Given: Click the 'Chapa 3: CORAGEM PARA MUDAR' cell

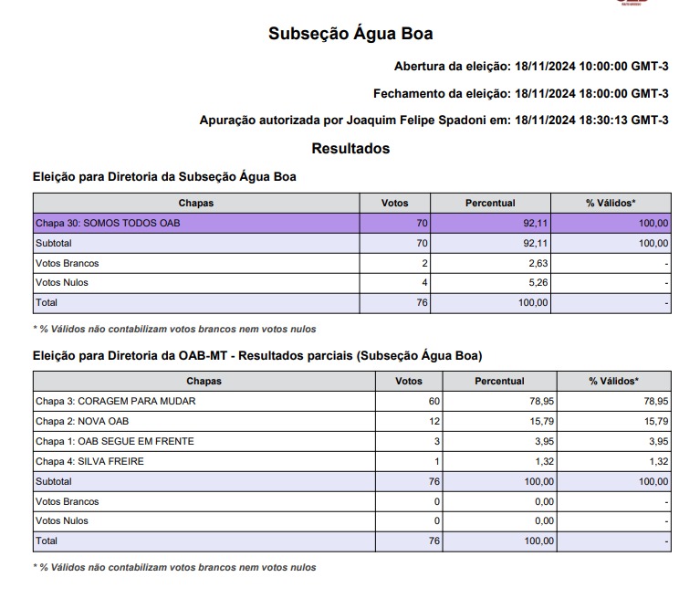Looking at the screenshot, I should [204, 402].
